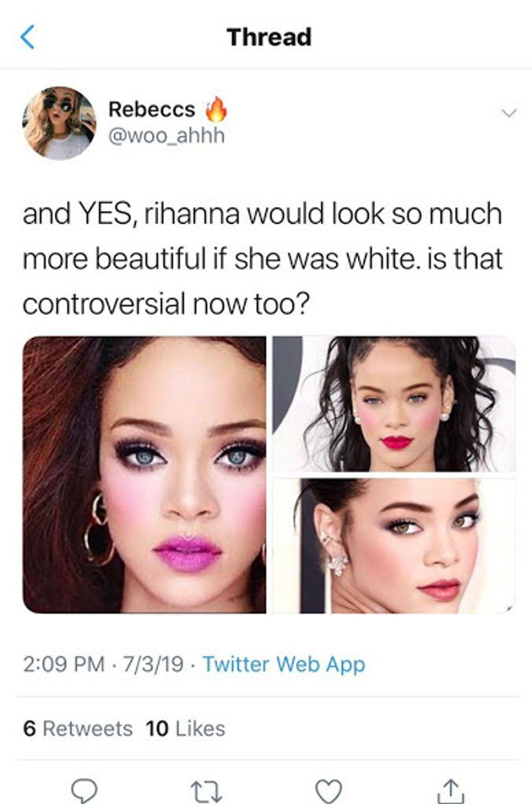Tap the Twitter Web App link
Image resolution: width=532 pixels, height=804 pixels.
284,664
